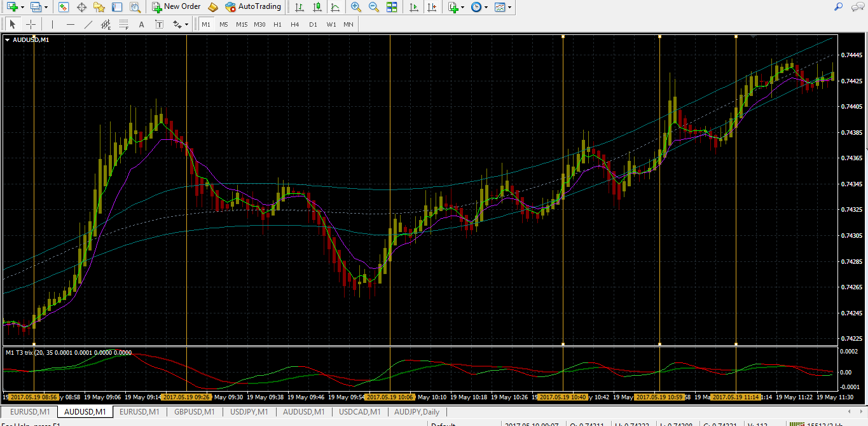
Task: Expand the Indicators dropdown arrow
Action: click(463, 7)
